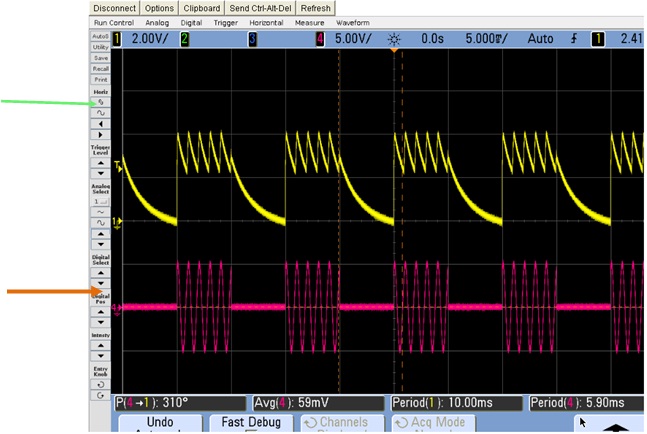Click the Options button

(160, 8)
